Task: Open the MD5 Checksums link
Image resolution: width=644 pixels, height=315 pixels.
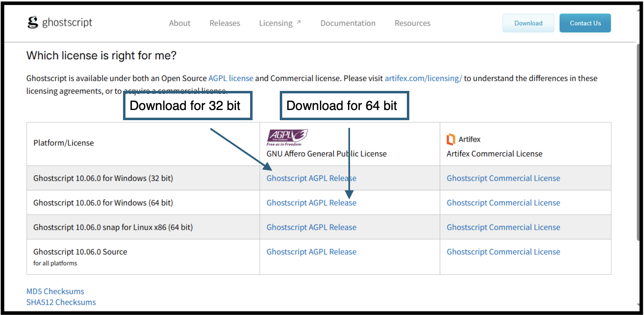Action: (x=55, y=291)
